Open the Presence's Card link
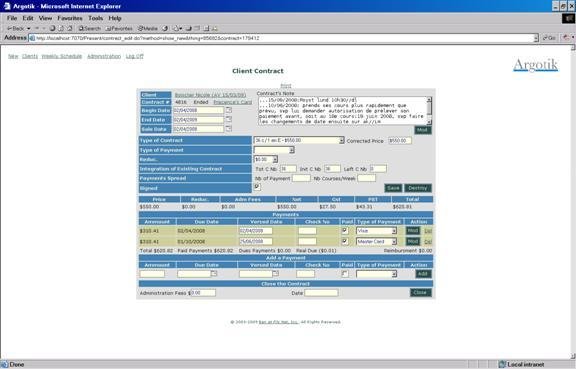Image resolution: width=576 pixels, height=369 pixels. [233, 102]
